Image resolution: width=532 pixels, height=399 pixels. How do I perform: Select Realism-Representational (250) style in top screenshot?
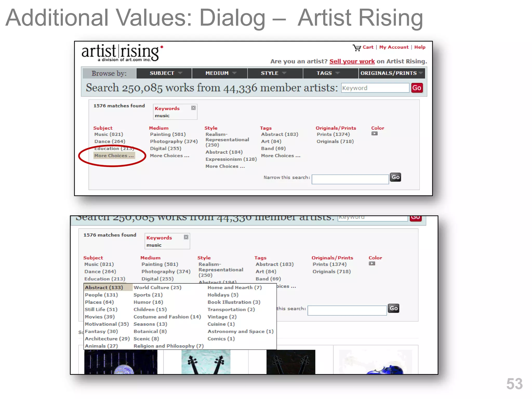[x=227, y=139]
